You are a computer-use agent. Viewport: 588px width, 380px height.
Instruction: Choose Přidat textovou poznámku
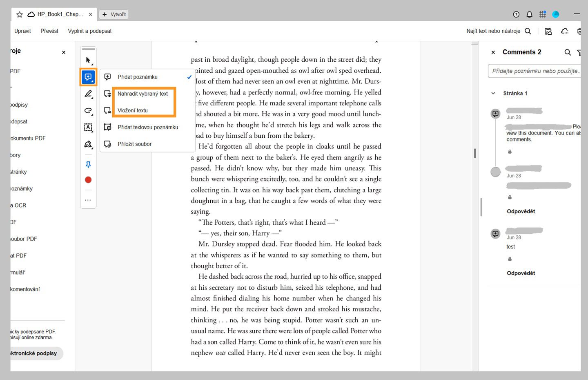(148, 127)
